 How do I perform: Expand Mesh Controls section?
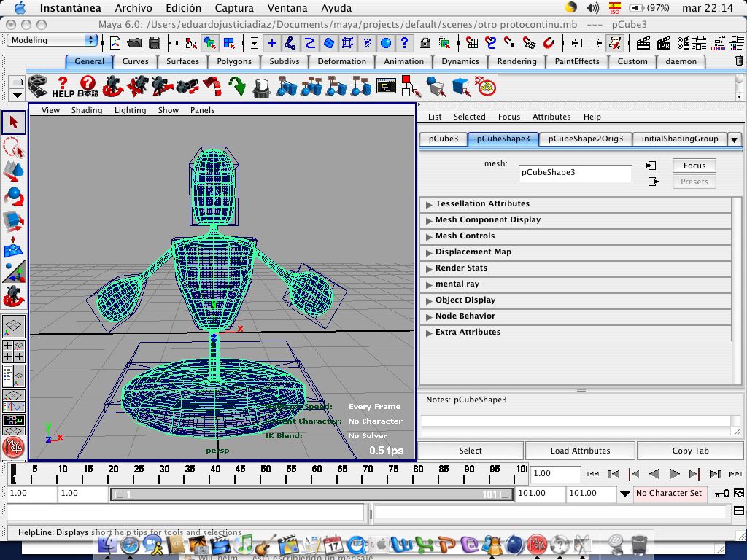pos(576,236)
